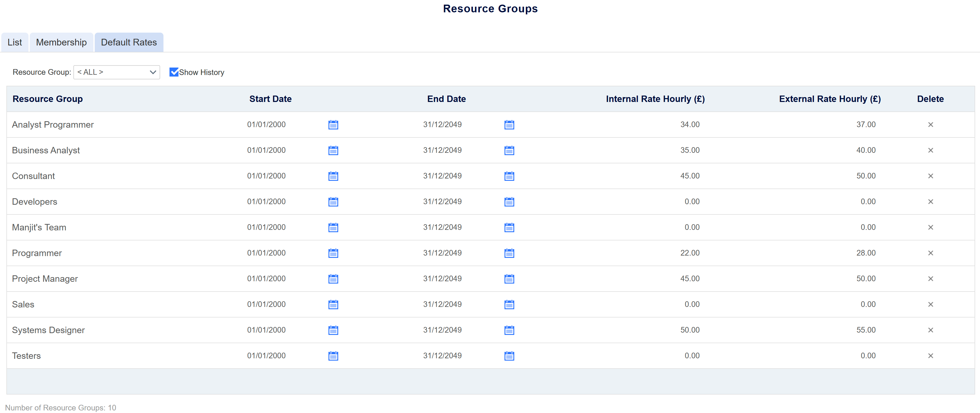
Task: Switch to the Membership tab
Action: (61, 42)
